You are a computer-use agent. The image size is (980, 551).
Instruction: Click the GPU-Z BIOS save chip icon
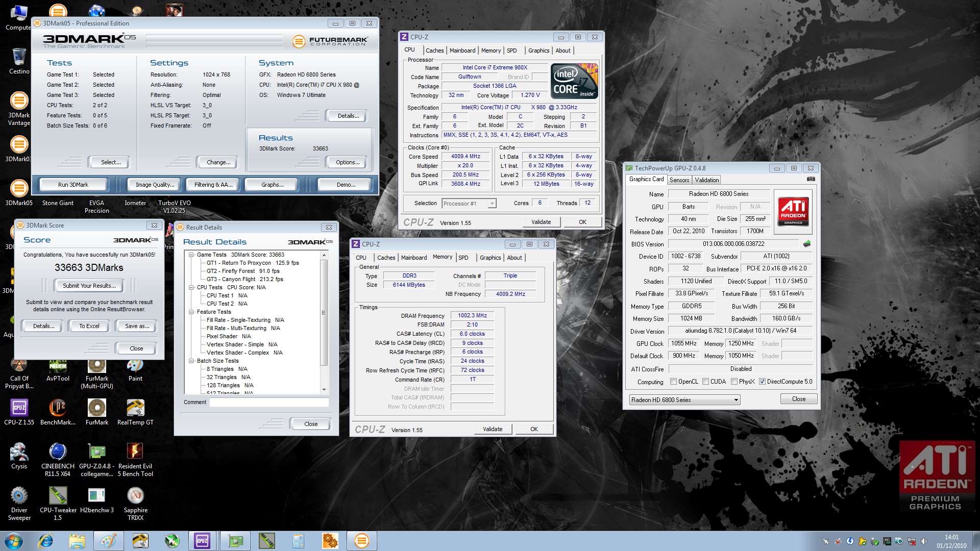pos(807,244)
